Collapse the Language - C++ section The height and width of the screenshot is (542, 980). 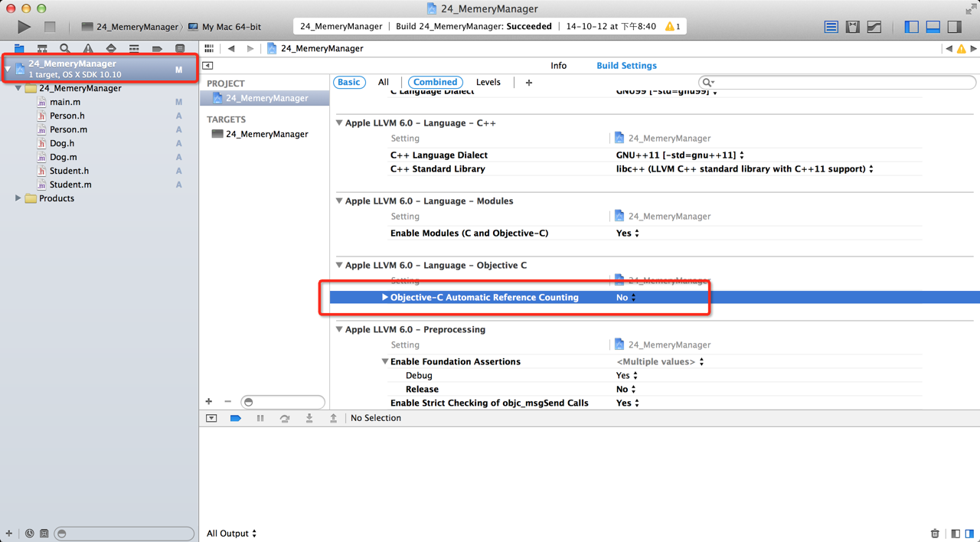click(339, 122)
